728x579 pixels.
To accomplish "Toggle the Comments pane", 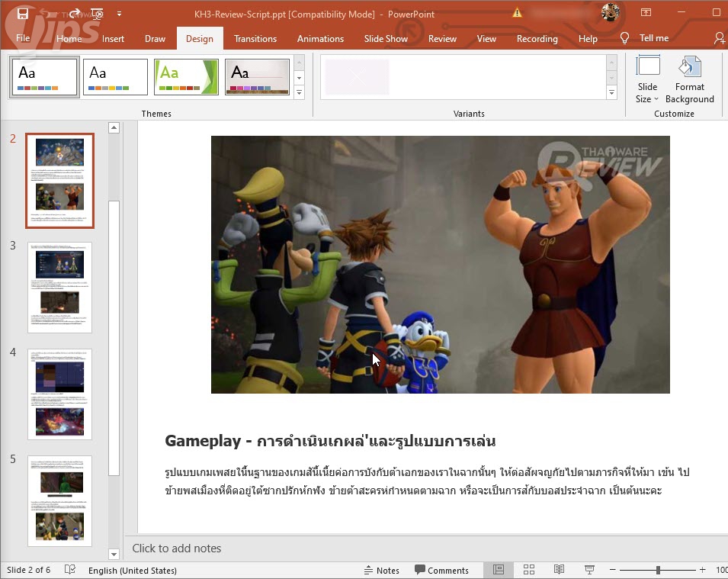I will [x=441, y=570].
